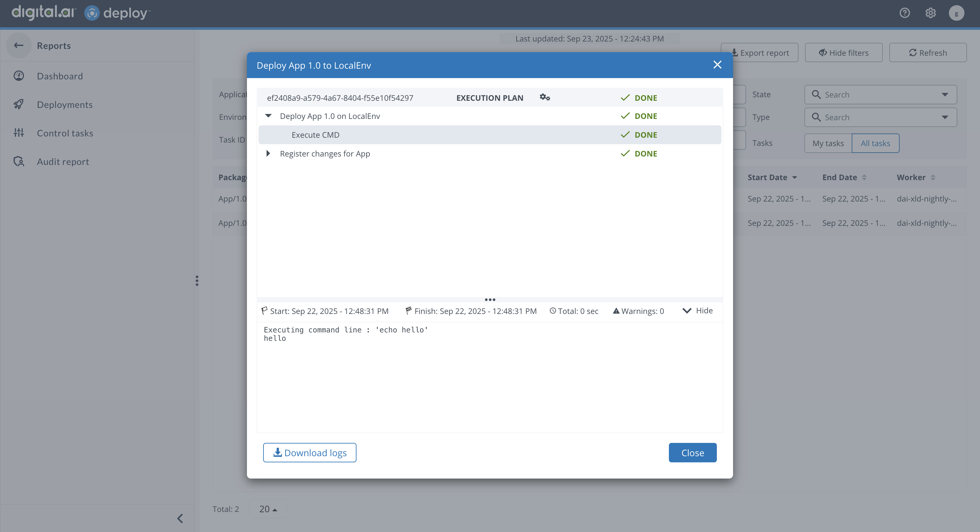Switch to the My tasks toggle
Viewport: 980px width, 532px height.
[x=828, y=143]
